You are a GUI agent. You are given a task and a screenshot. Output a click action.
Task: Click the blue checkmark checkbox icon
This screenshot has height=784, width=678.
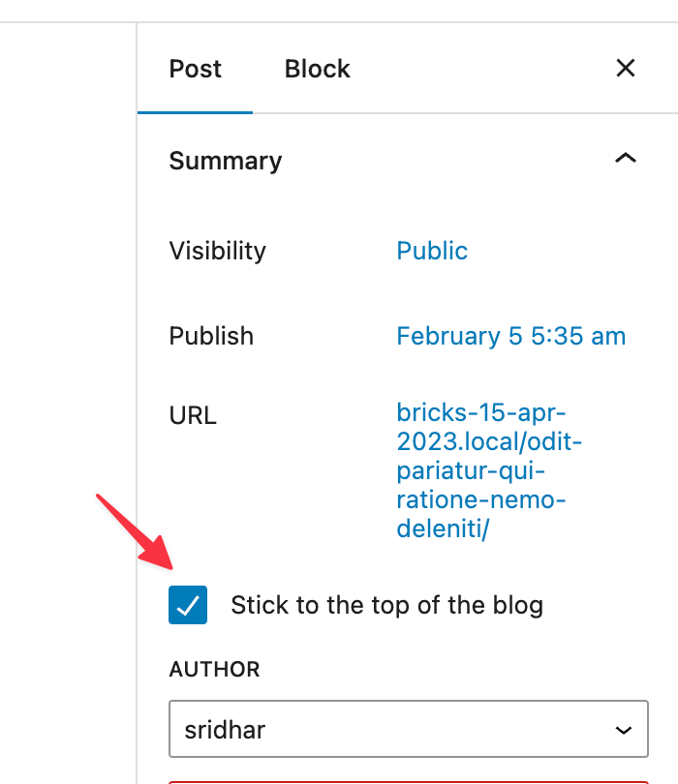(188, 604)
